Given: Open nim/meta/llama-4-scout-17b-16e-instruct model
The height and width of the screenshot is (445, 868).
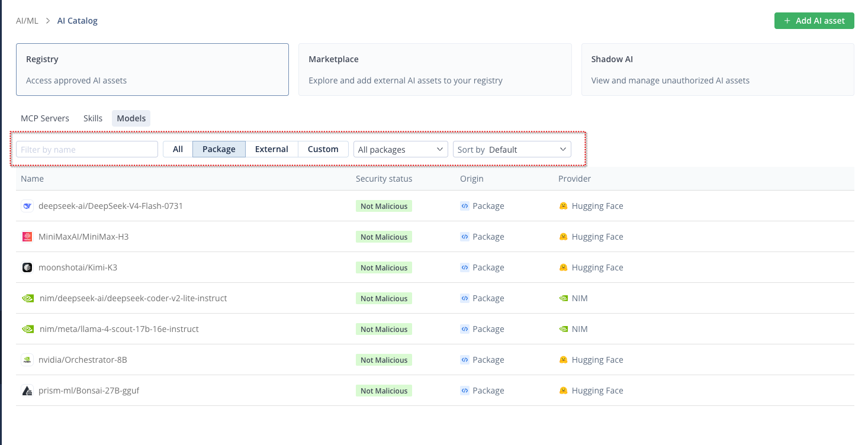Looking at the screenshot, I should (119, 329).
